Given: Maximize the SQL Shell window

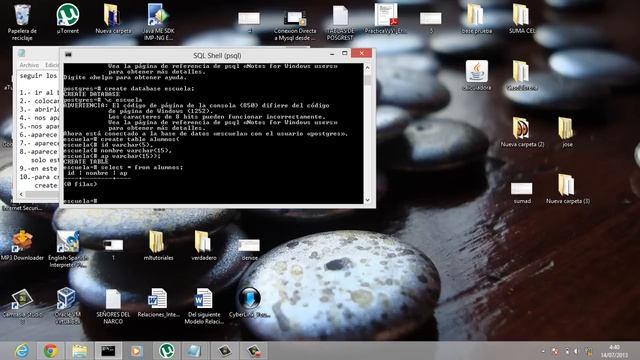Looking at the screenshot, I should 344,53.
